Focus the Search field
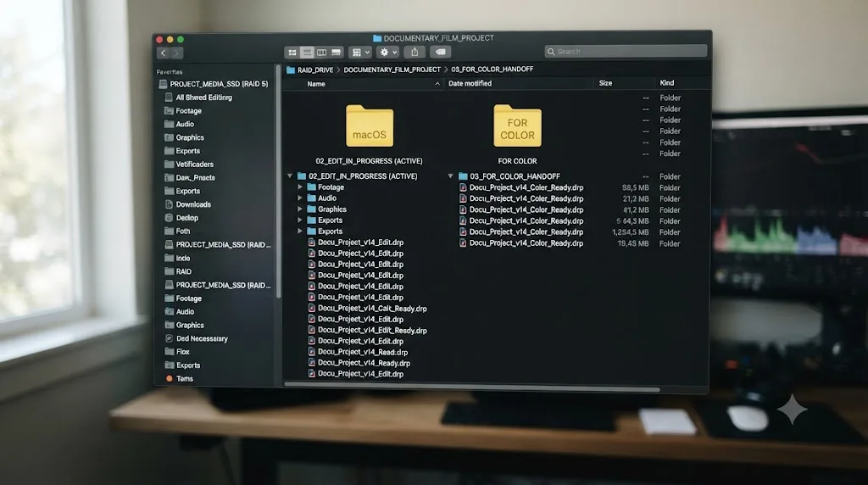 click(626, 52)
